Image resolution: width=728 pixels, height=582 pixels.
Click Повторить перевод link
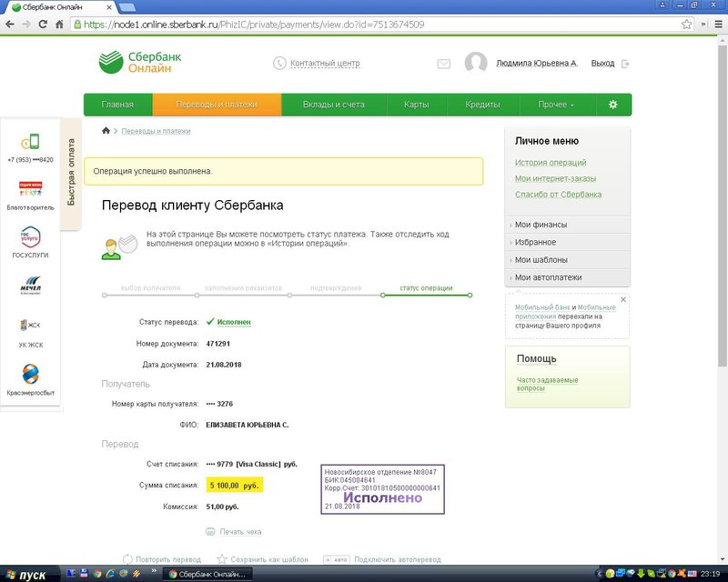coord(168,559)
